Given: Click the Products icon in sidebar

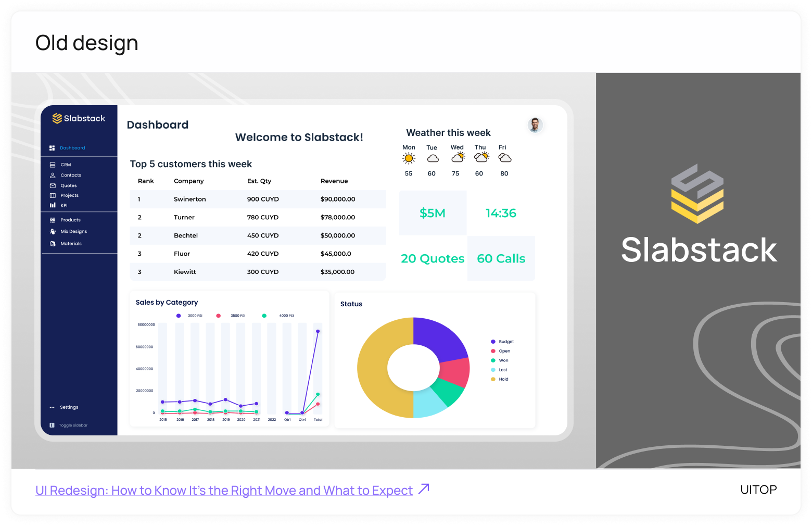Looking at the screenshot, I should tap(53, 220).
